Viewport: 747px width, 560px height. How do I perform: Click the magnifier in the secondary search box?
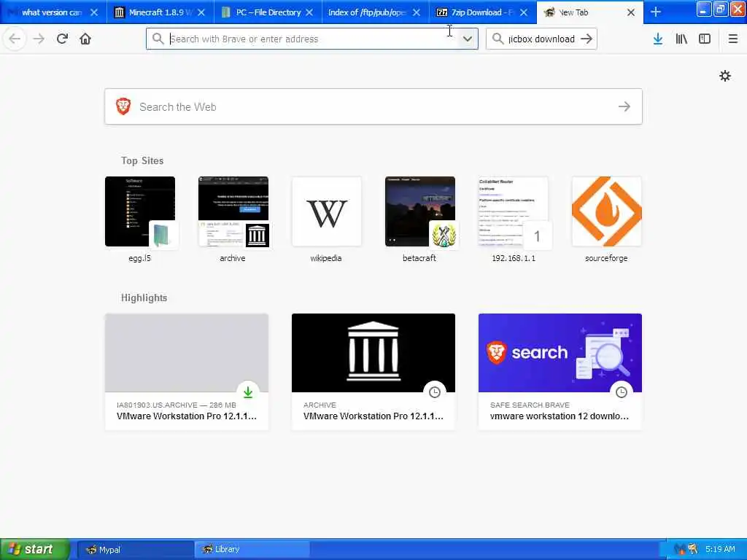pyautogui.click(x=498, y=39)
